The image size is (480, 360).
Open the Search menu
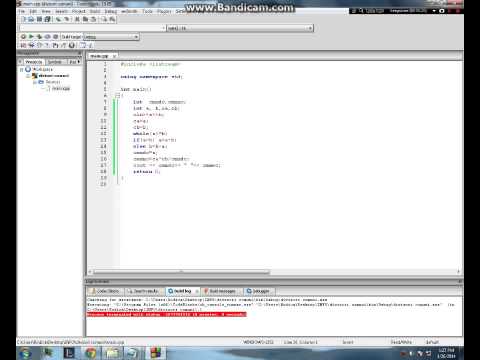(x=61, y=11)
